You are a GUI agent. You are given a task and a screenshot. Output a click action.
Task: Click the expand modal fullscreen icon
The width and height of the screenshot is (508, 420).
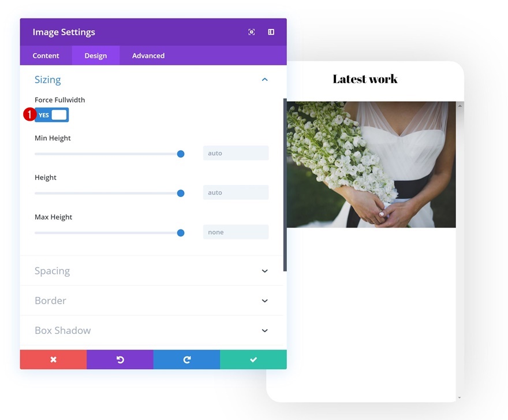click(252, 32)
